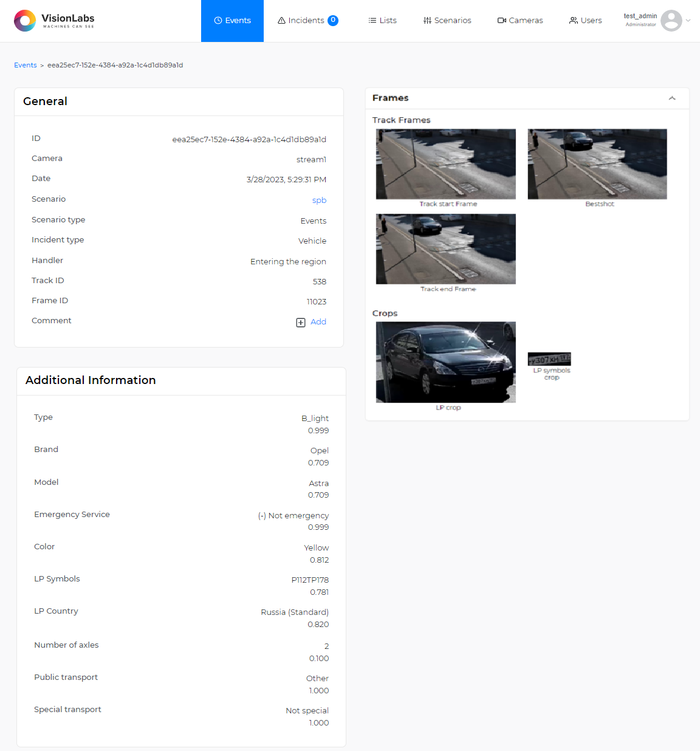Click the Incidents count badge
The image size is (700, 751).
(333, 21)
